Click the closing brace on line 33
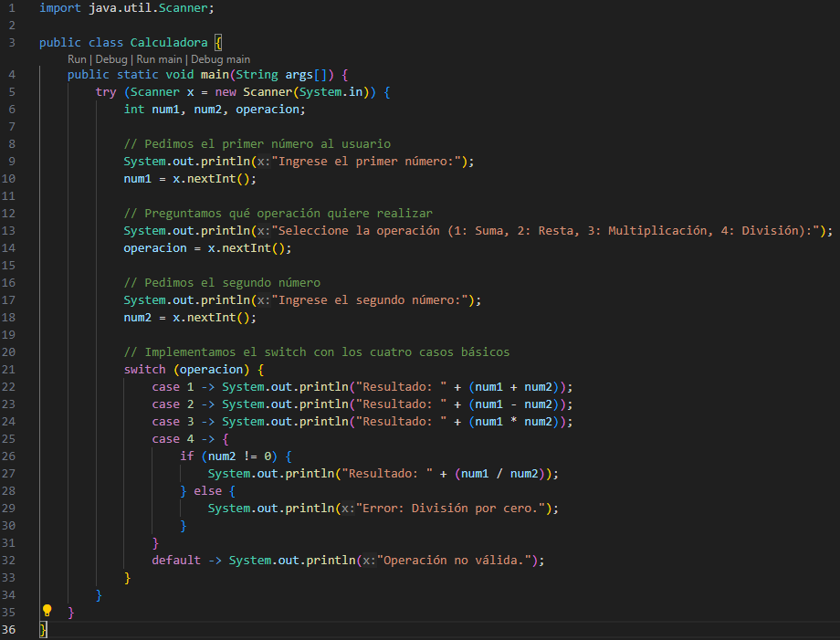The height and width of the screenshot is (640, 840). 127,578
